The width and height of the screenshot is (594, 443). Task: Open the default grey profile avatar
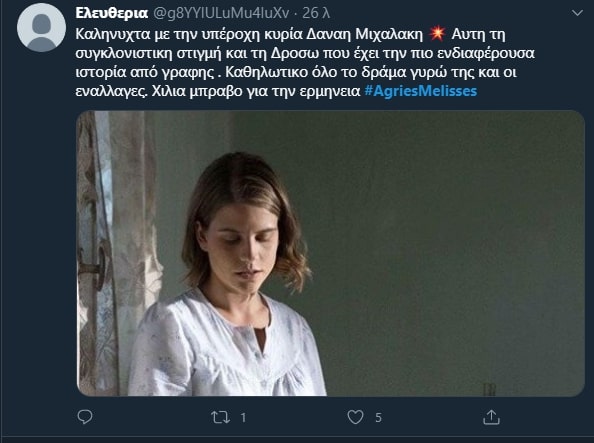point(41,27)
